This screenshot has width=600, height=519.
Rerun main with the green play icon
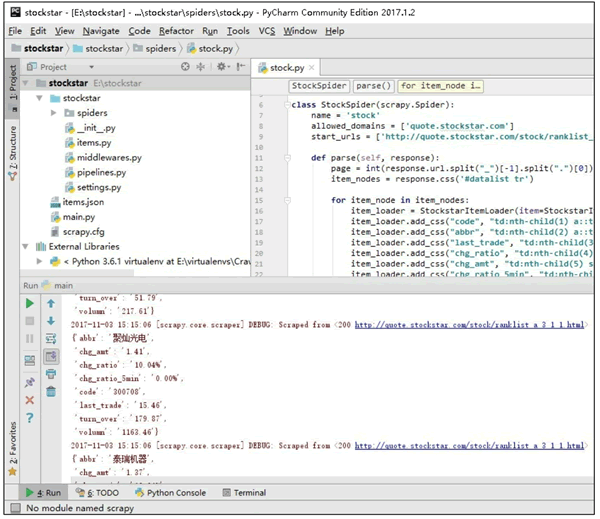click(29, 304)
